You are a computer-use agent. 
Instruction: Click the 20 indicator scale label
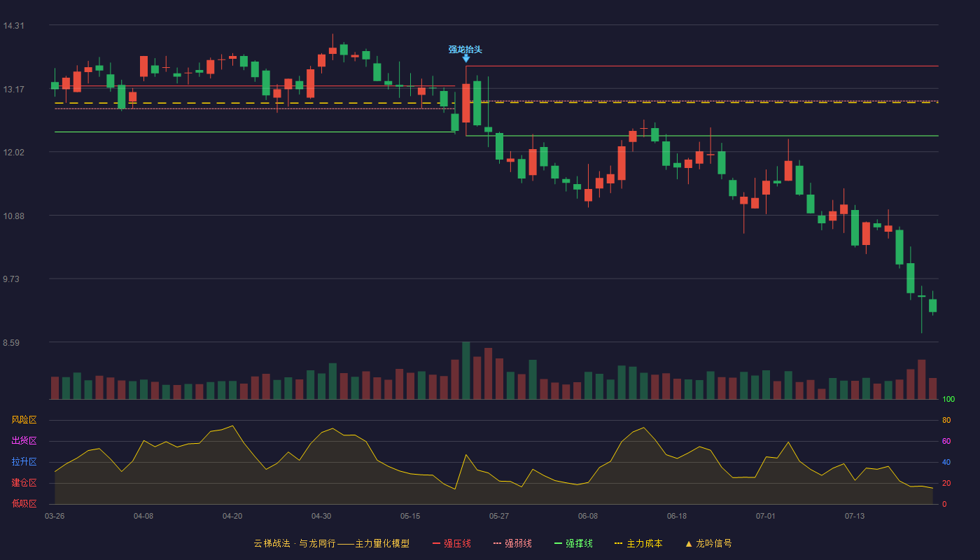(x=946, y=483)
